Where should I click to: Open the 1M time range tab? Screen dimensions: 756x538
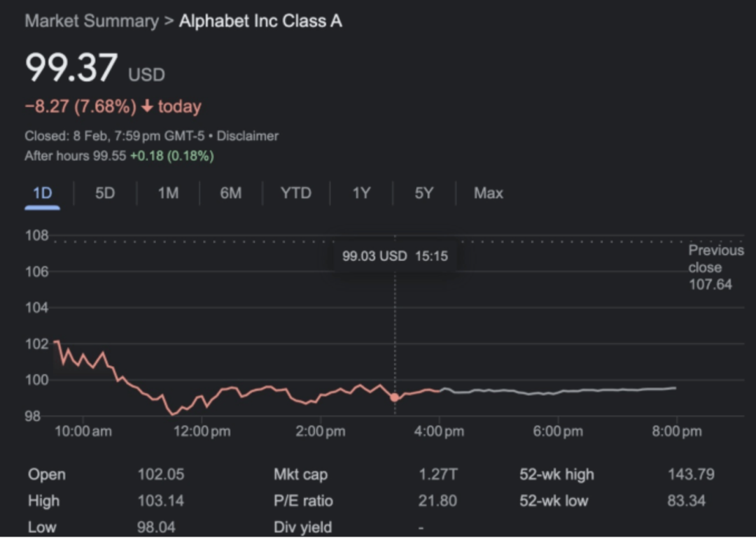168,193
